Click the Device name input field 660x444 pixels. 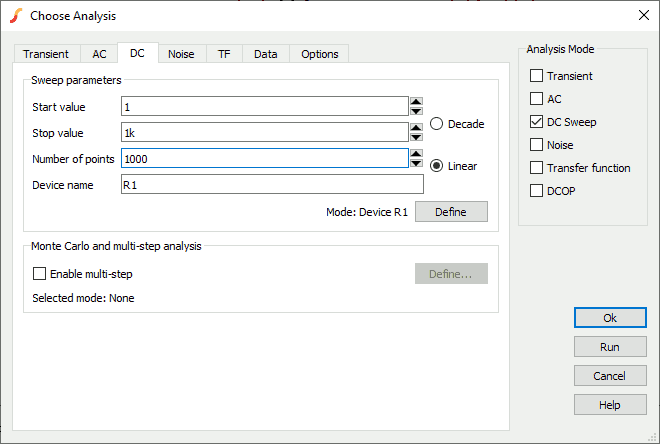[x=271, y=185]
